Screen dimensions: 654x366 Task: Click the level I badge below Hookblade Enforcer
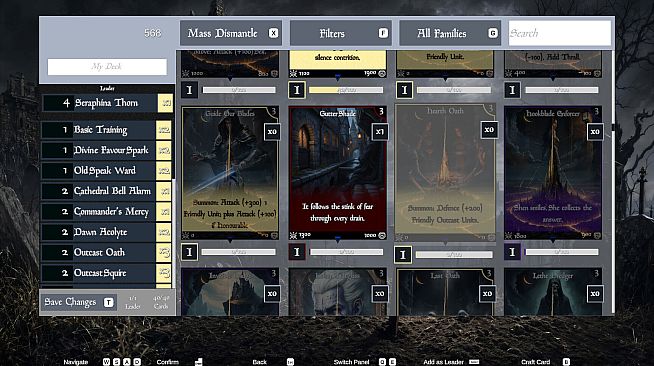512,252
